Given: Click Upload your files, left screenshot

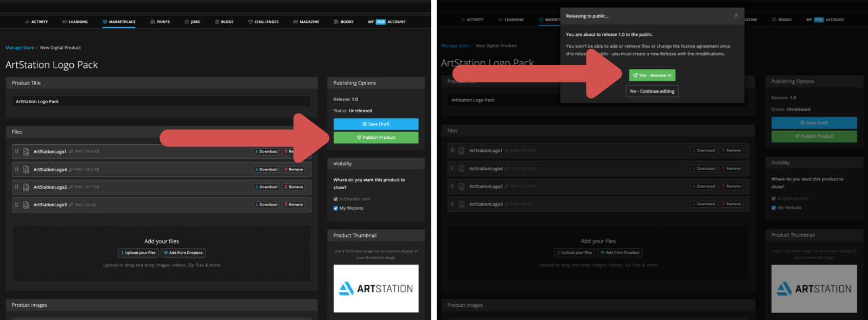Looking at the screenshot, I should coord(138,253).
